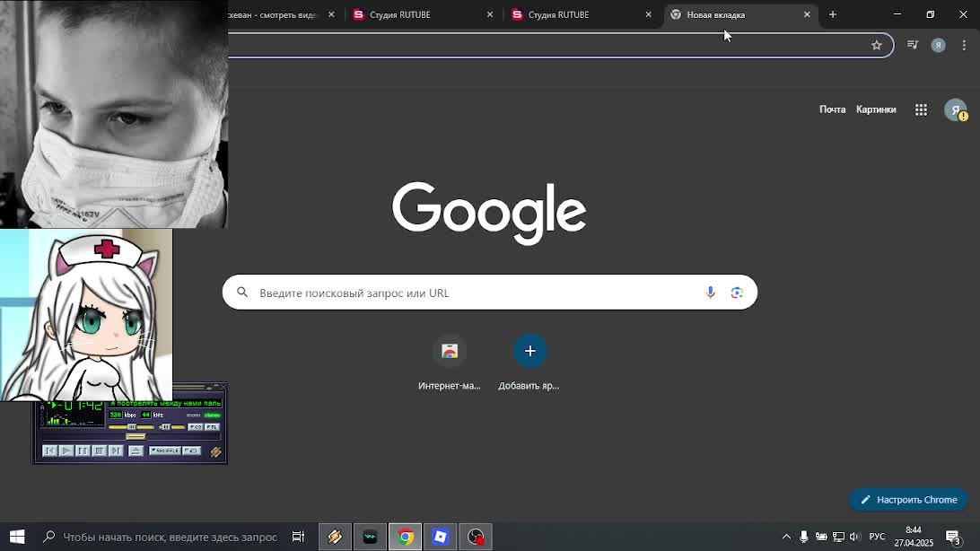Switch to the first Студия RUTUBE tab
Screen dimensions: 980x551
[x=423, y=14]
